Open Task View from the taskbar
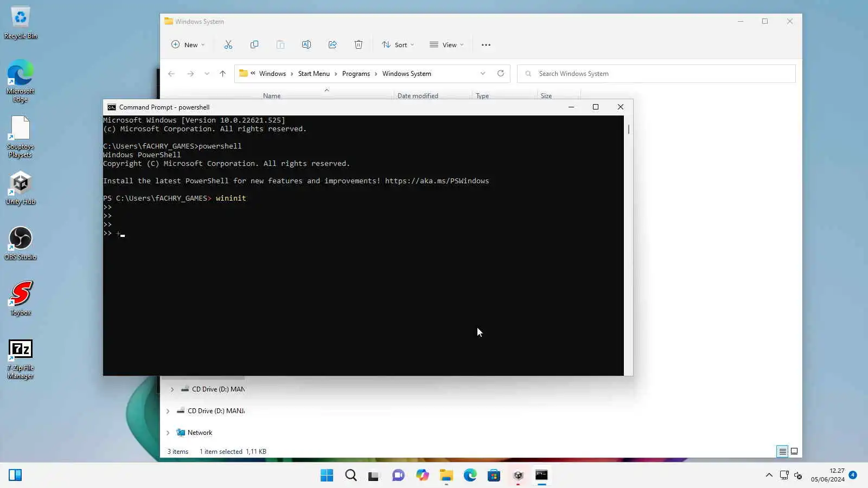868x488 pixels. [374, 476]
